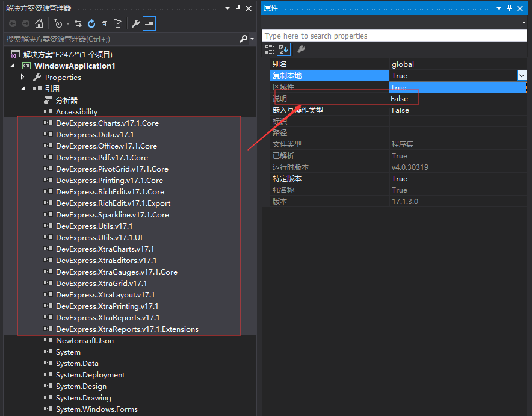Click the search magnifier icon in Solution Explorer
The height and width of the screenshot is (416, 532).
click(x=243, y=39)
